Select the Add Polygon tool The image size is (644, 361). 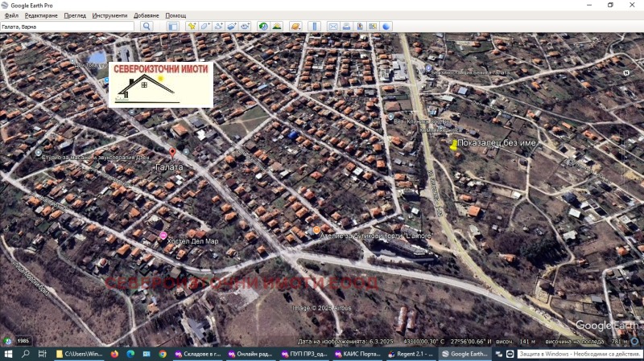point(205,27)
